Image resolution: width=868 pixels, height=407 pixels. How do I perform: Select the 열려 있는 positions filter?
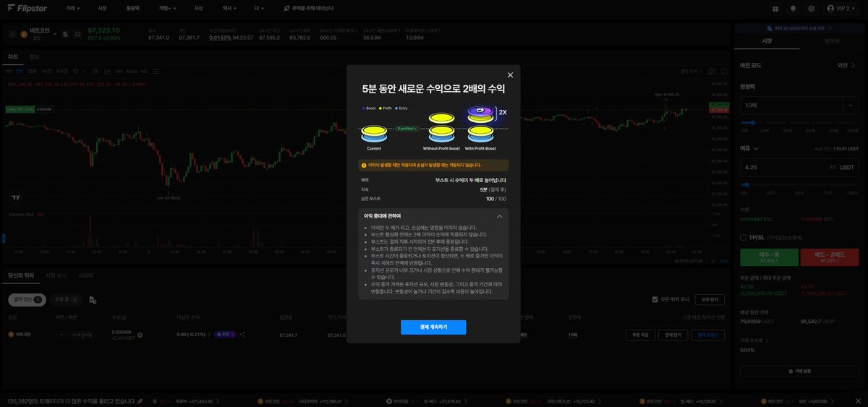(x=25, y=299)
